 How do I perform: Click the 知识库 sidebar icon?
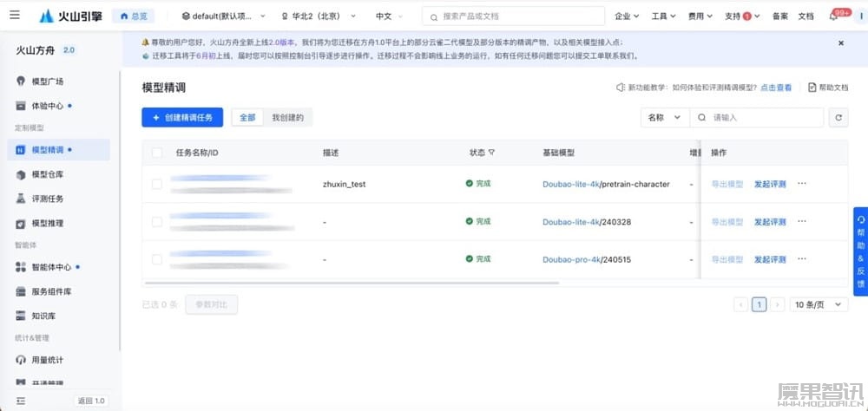[x=21, y=316]
